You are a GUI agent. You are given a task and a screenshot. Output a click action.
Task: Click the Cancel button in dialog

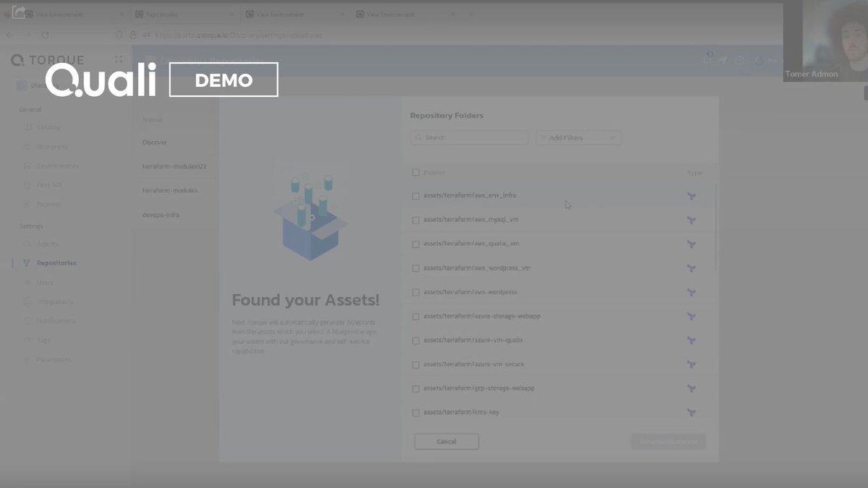[446, 442]
